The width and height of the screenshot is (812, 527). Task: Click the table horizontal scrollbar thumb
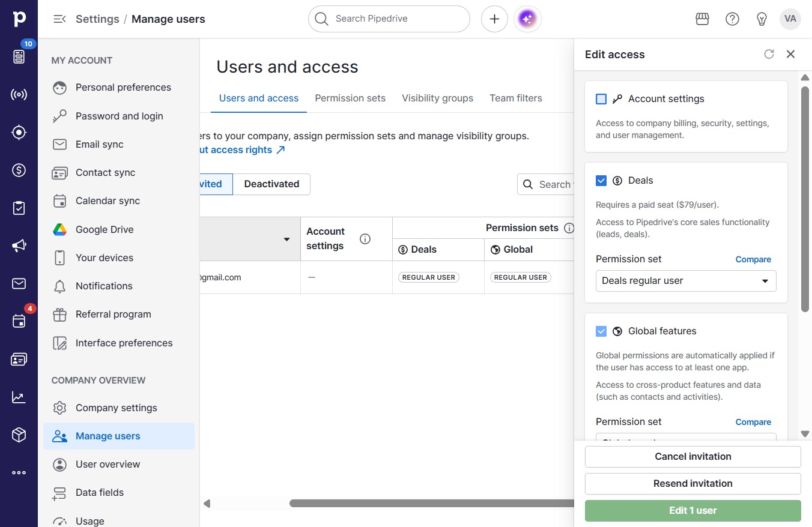coord(431,504)
